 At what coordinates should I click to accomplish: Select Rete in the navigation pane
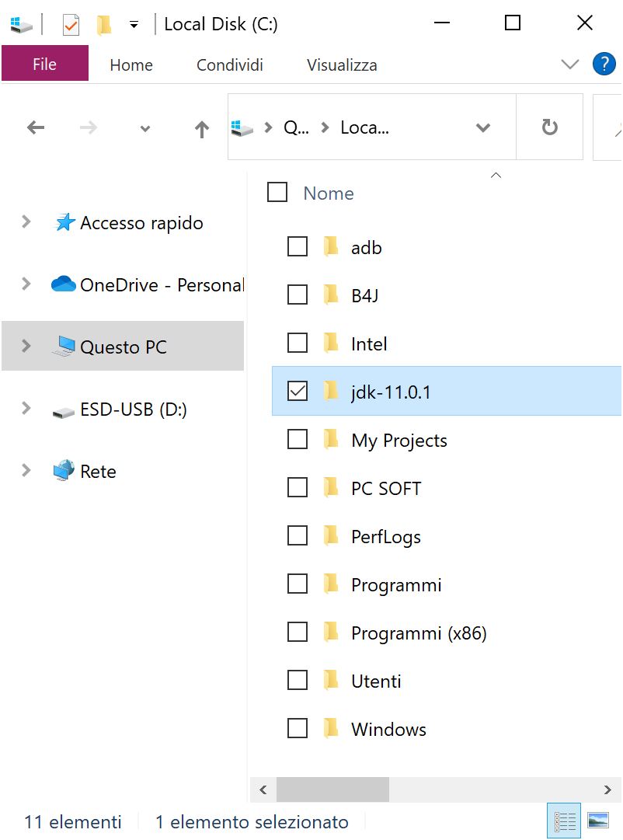click(x=98, y=472)
